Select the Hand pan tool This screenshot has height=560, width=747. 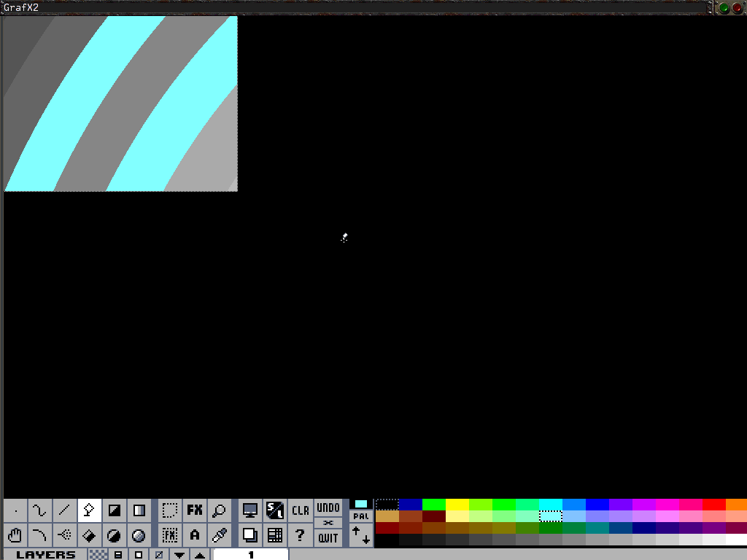(15, 535)
